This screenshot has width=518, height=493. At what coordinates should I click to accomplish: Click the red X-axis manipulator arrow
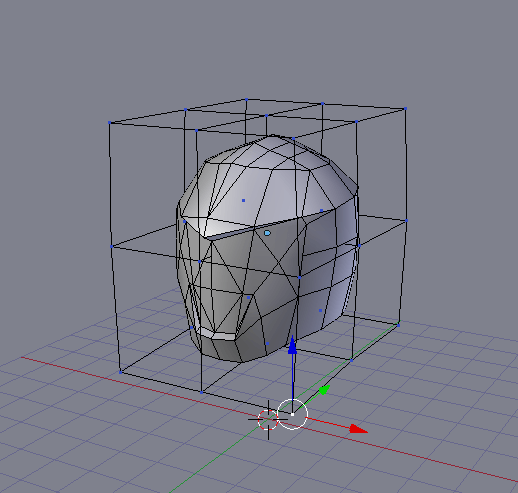pos(359,429)
